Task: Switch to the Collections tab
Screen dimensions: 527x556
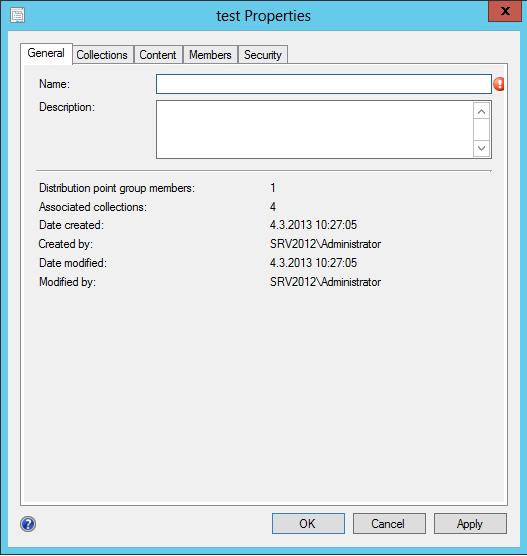Action: pos(102,55)
